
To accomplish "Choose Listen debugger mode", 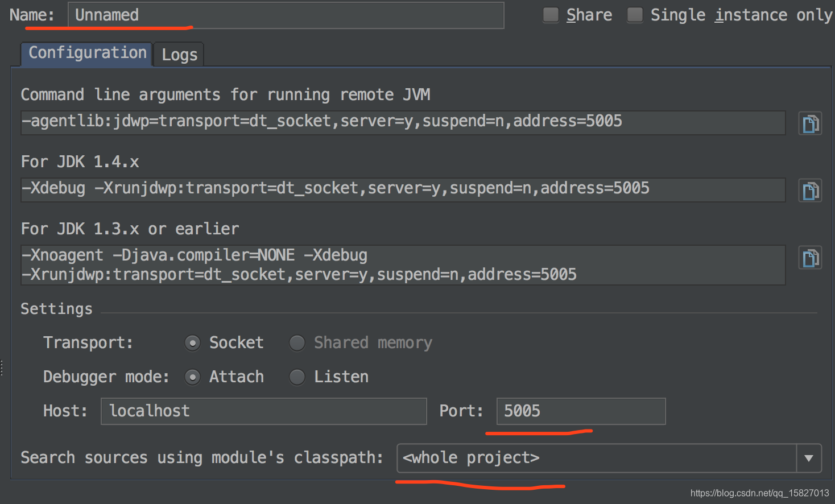I will tap(297, 377).
